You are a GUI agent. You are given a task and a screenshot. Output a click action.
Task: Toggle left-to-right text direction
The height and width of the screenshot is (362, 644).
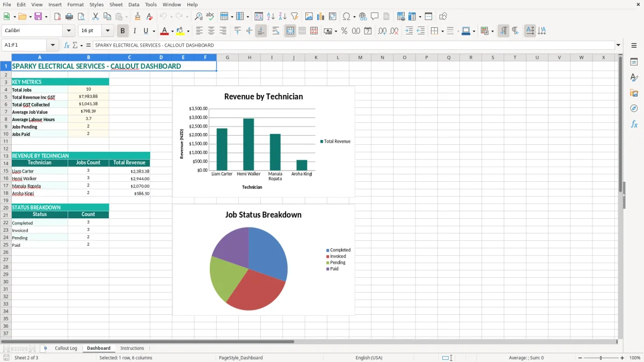click(x=503, y=31)
